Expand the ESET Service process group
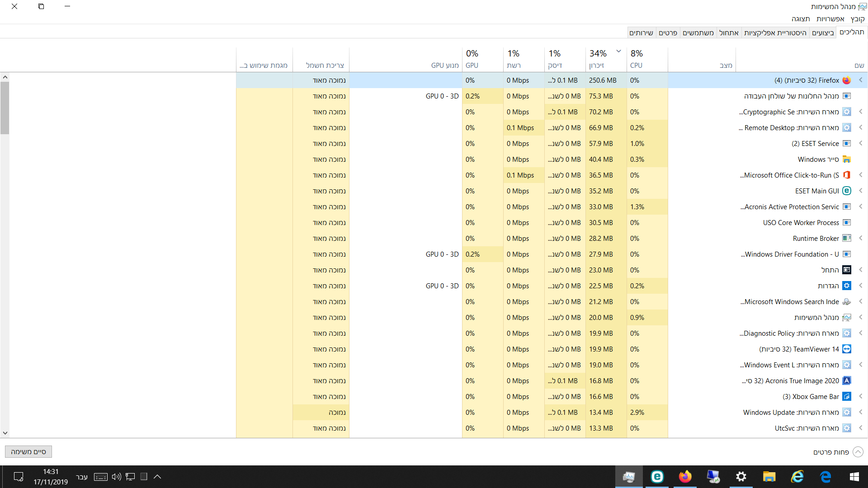Viewport: 868px width, 488px height. pyautogui.click(x=861, y=144)
